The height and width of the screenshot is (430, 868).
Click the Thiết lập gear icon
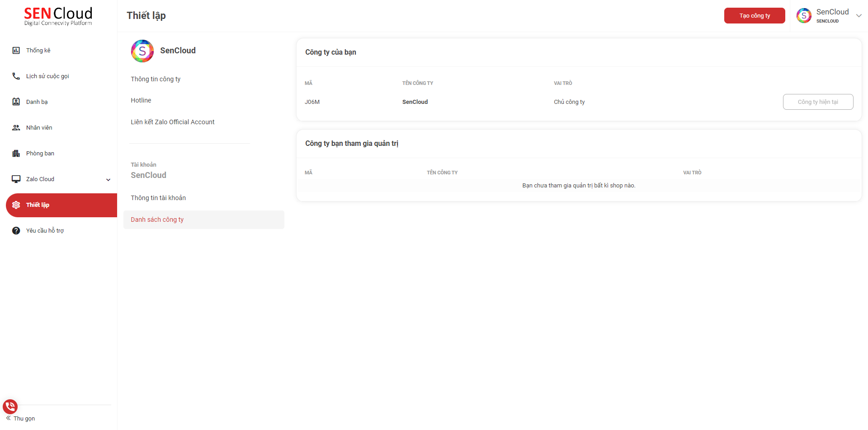tap(16, 205)
